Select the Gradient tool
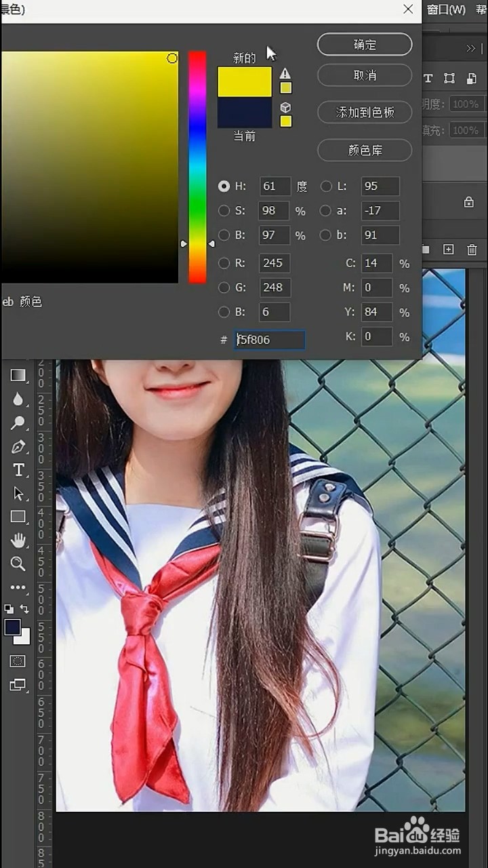 point(18,375)
